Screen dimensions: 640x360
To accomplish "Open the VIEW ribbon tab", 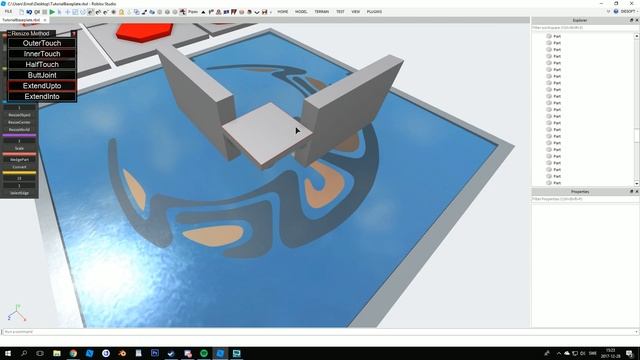I will [x=356, y=12].
